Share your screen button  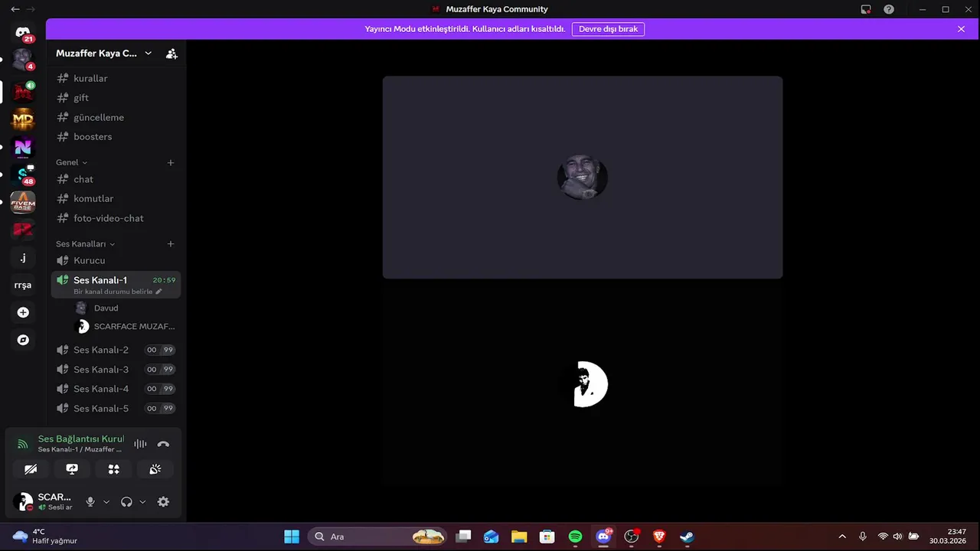coord(72,469)
